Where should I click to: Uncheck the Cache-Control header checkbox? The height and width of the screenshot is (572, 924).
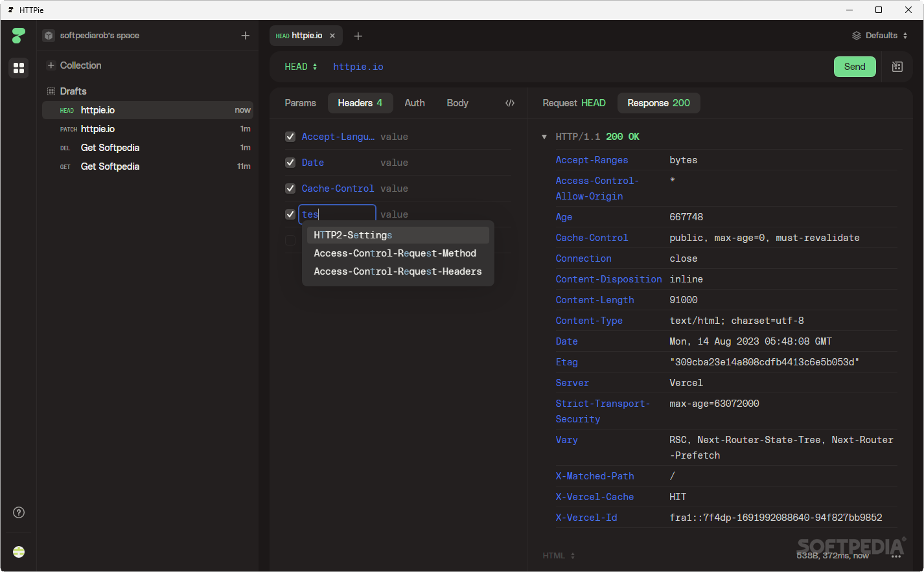tap(290, 189)
